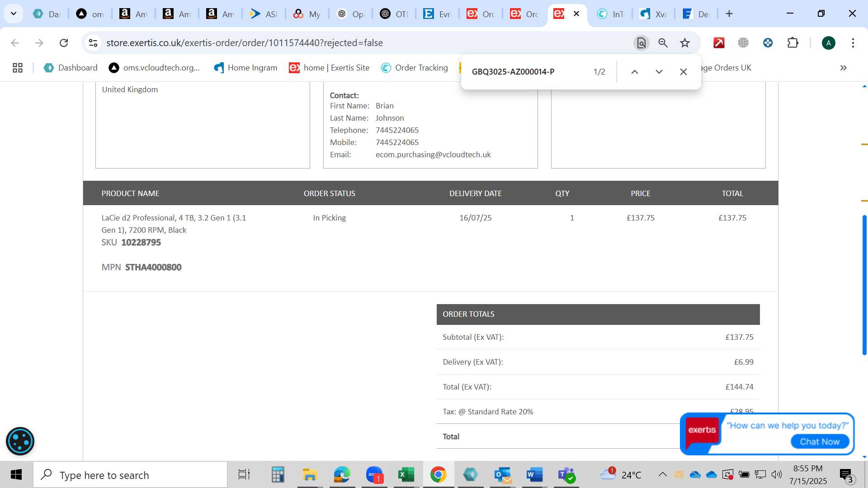Switch to the Evri tab
This screenshot has height=488, width=868.
pyautogui.click(x=437, y=14)
